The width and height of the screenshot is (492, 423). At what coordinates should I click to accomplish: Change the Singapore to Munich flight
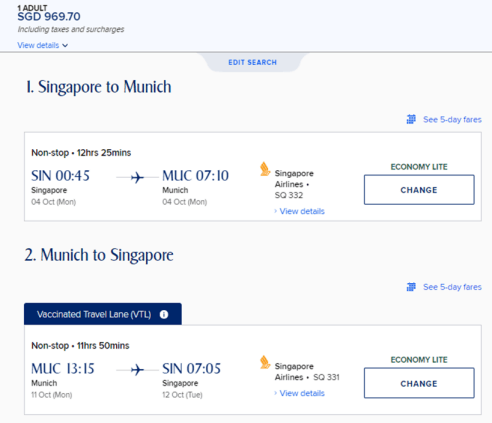coord(419,190)
